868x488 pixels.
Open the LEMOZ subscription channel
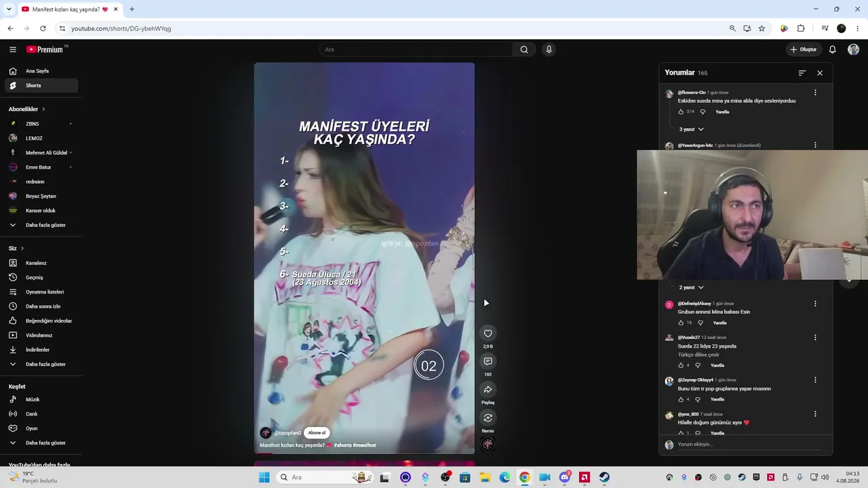[41, 138]
